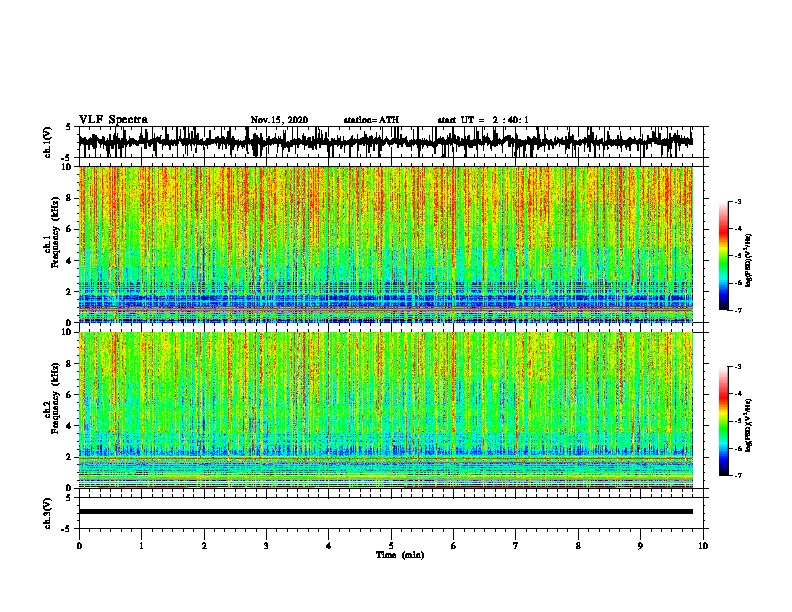Click the "8" kHz tick of ch.1 frequency axis

tap(70, 198)
